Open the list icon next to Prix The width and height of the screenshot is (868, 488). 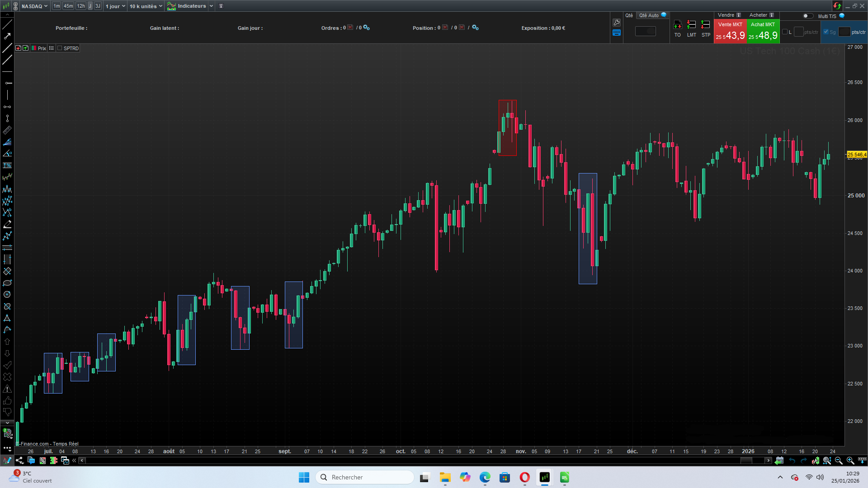(x=52, y=48)
